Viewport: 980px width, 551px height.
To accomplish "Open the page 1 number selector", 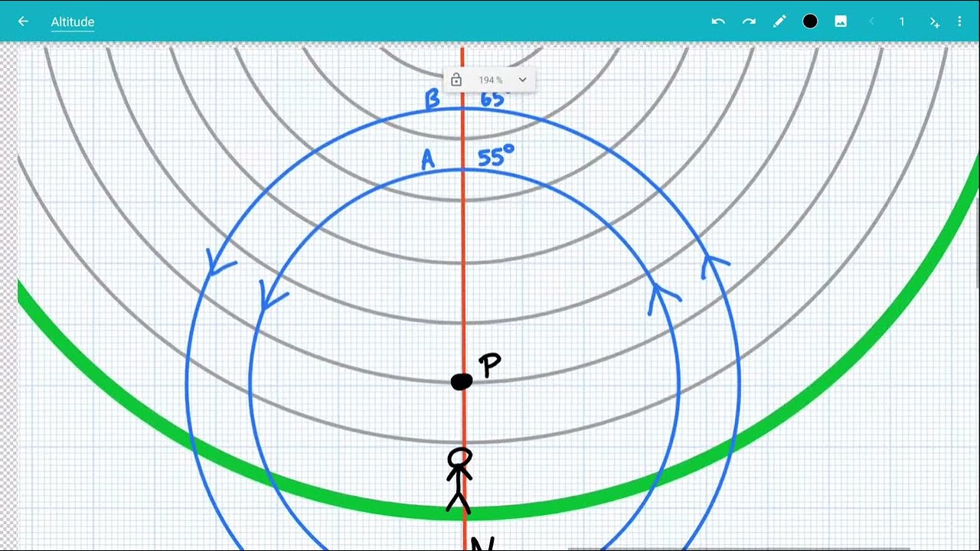I will tap(902, 21).
